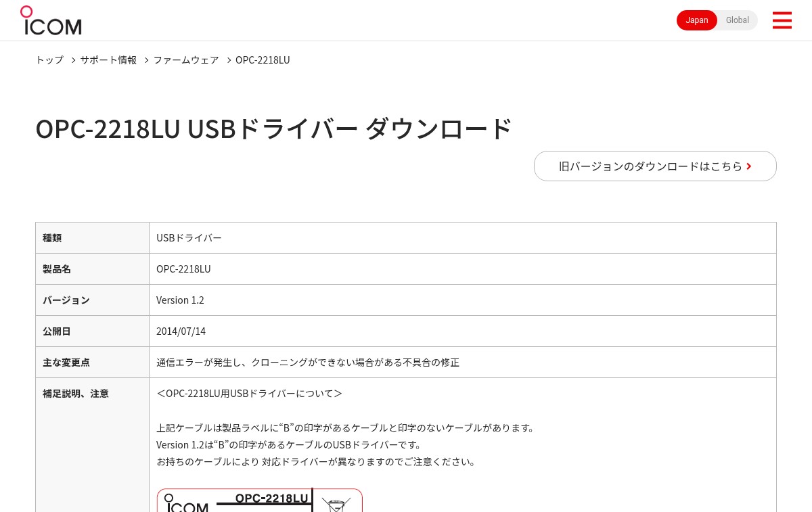Select the OPC-2218LU product name cell
The width and height of the screenshot is (812, 512).
463,269
